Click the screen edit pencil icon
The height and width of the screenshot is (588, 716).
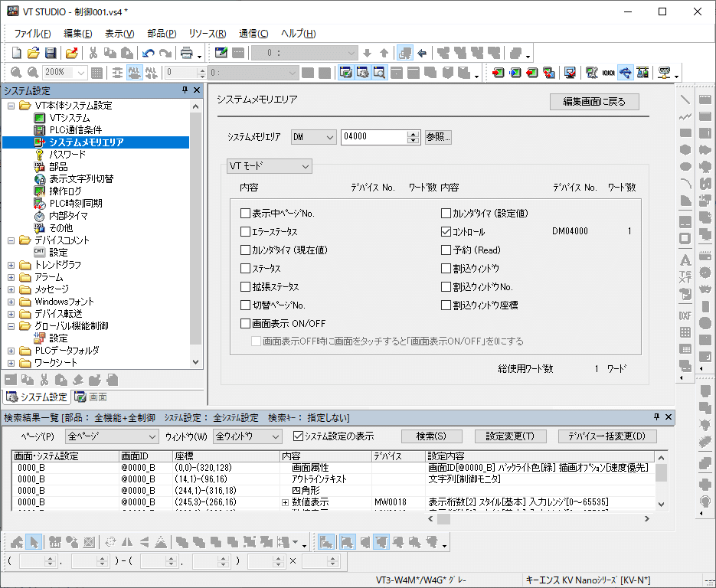[x=221, y=53]
